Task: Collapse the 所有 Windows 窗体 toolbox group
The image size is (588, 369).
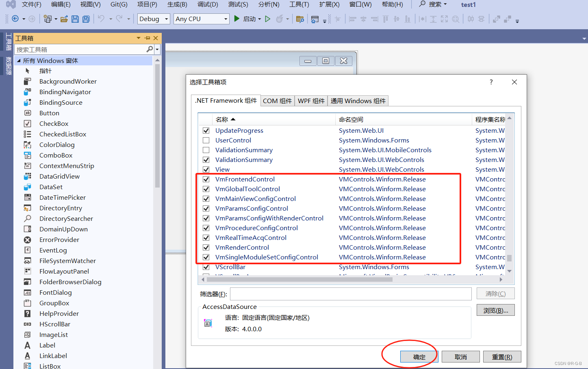Action: coord(19,60)
